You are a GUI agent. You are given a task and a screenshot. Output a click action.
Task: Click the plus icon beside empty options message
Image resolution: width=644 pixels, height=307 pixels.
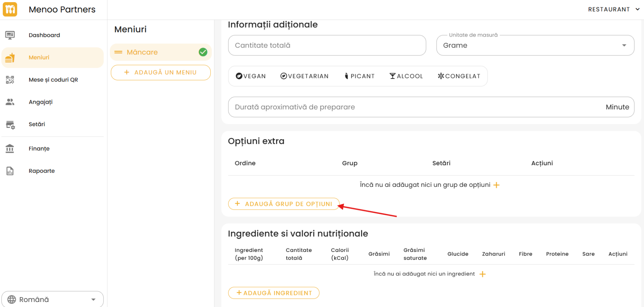(x=496, y=185)
